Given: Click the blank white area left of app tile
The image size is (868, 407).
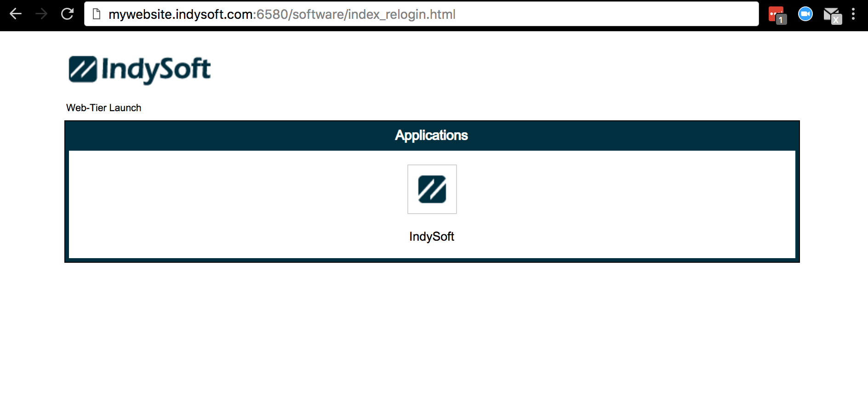Looking at the screenshot, I should pos(230,204).
